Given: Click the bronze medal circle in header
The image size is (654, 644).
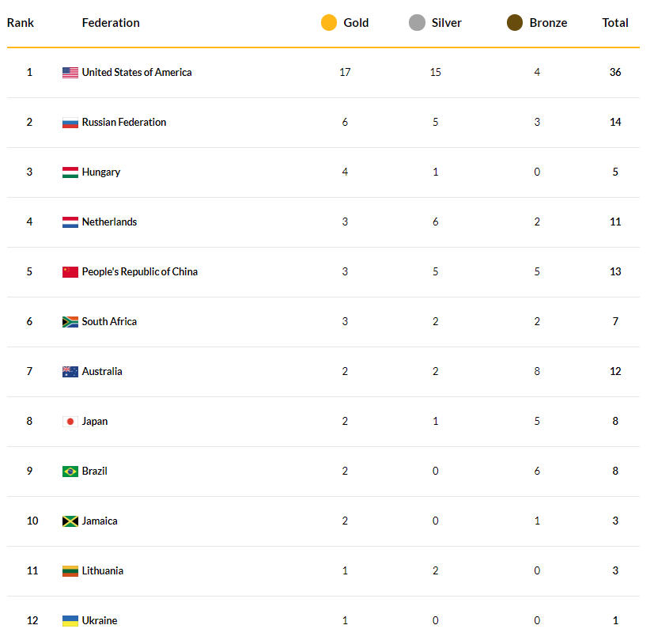Looking at the screenshot, I should 515,23.
